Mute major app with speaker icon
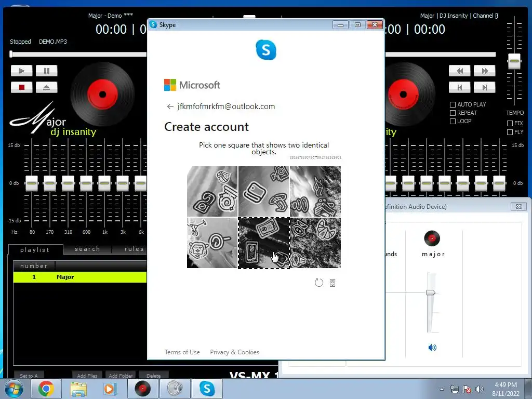 click(x=432, y=348)
